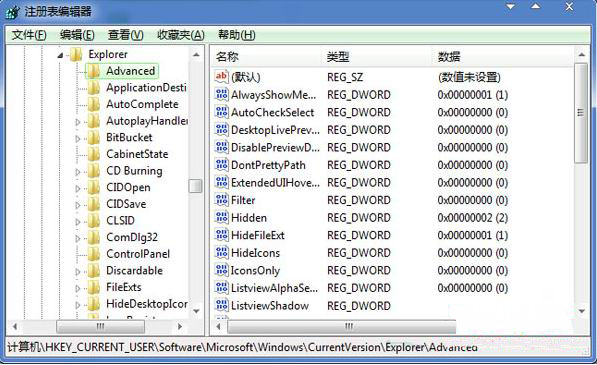Expand the AutoplayHandlers key
This screenshot has height=365, width=597.
78,122
